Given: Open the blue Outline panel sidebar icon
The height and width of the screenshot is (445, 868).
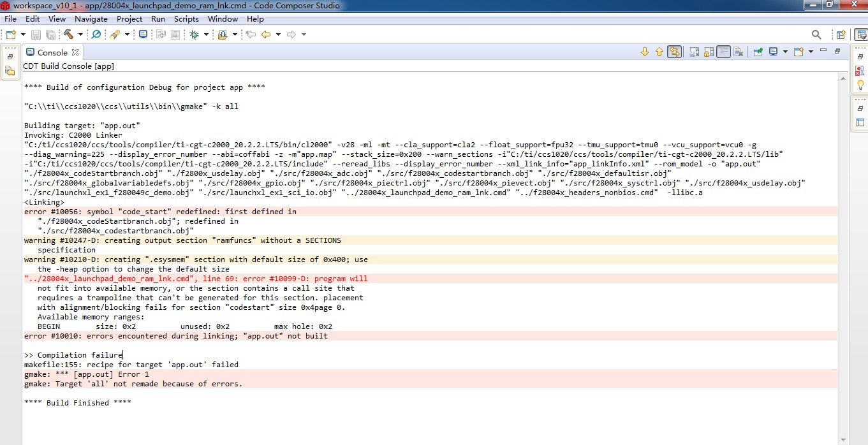Looking at the screenshot, I should pos(860,122).
